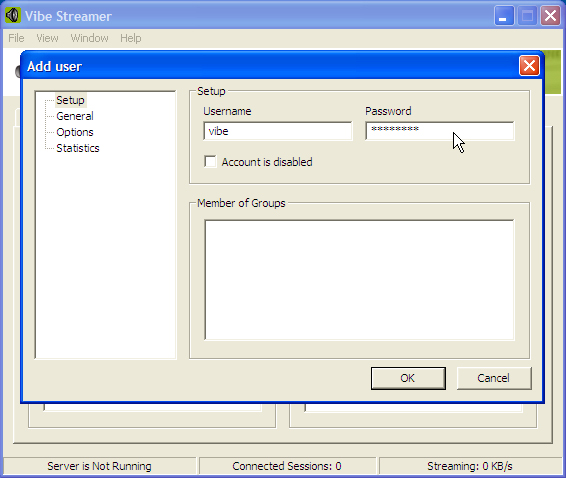Close the Vibe Streamer main window

[x=550, y=16]
